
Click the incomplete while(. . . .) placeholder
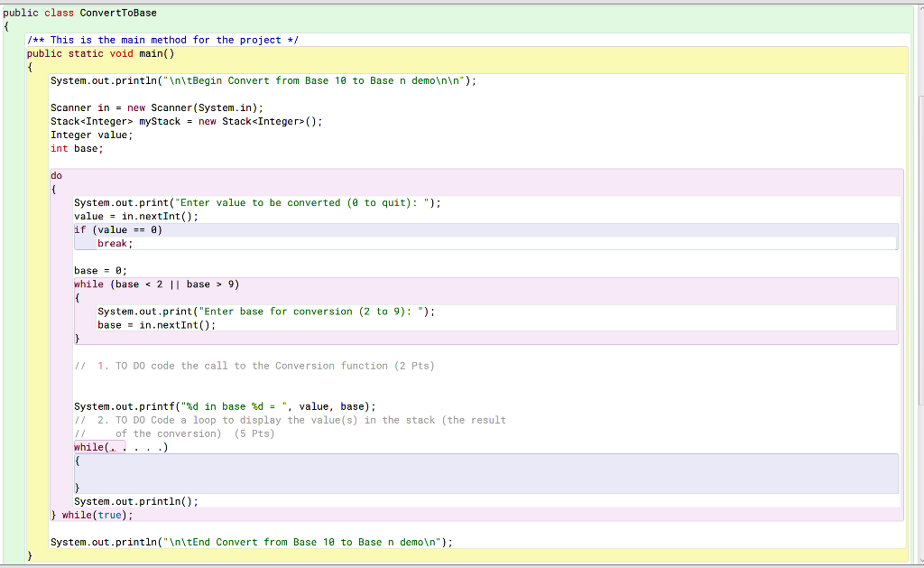click(x=120, y=447)
